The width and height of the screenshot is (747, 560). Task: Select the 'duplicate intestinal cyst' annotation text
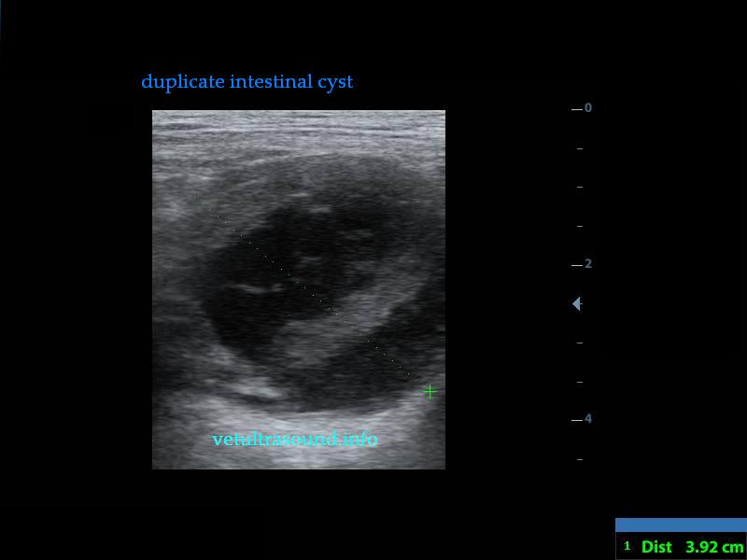click(247, 81)
